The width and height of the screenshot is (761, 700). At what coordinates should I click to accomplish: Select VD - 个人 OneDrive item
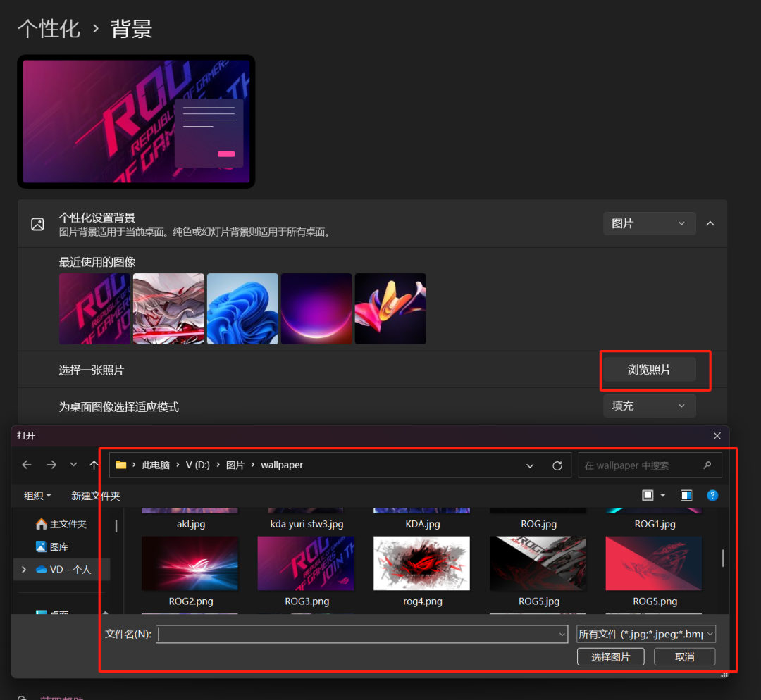(63, 570)
